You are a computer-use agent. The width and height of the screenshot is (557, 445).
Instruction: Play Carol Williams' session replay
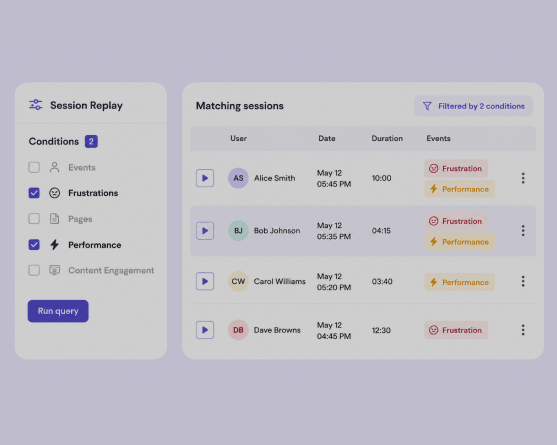tap(205, 281)
